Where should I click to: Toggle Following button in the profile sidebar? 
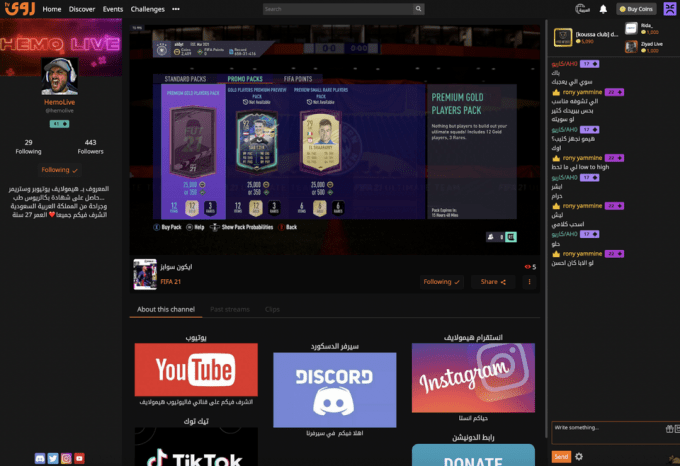(59, 170)
